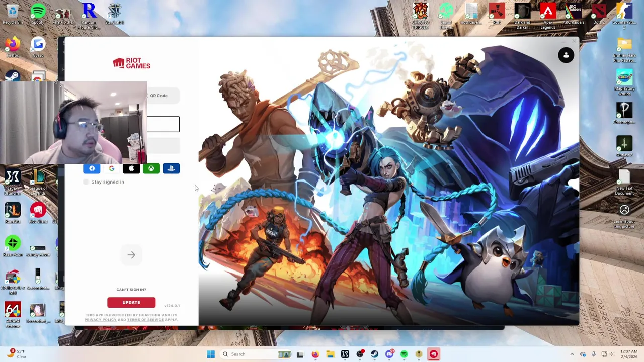Select the RuneLite desktop icon
Viewport: 644px width, 362px height.
pyautogui.click(x=13, y=213)
